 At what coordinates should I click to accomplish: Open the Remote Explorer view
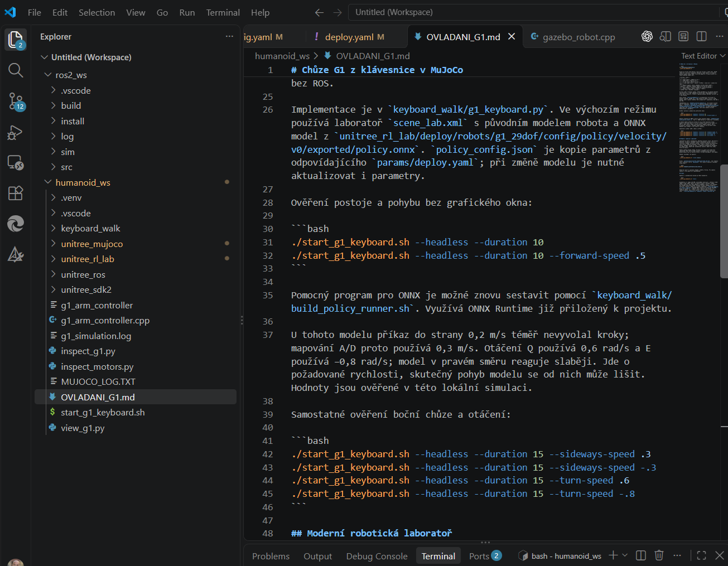(15, 162)
